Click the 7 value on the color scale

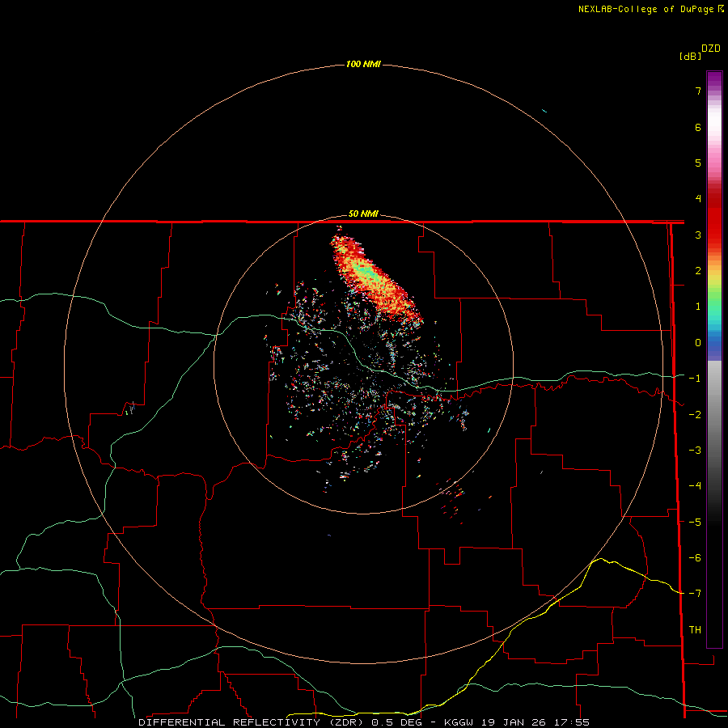[698, 91]
